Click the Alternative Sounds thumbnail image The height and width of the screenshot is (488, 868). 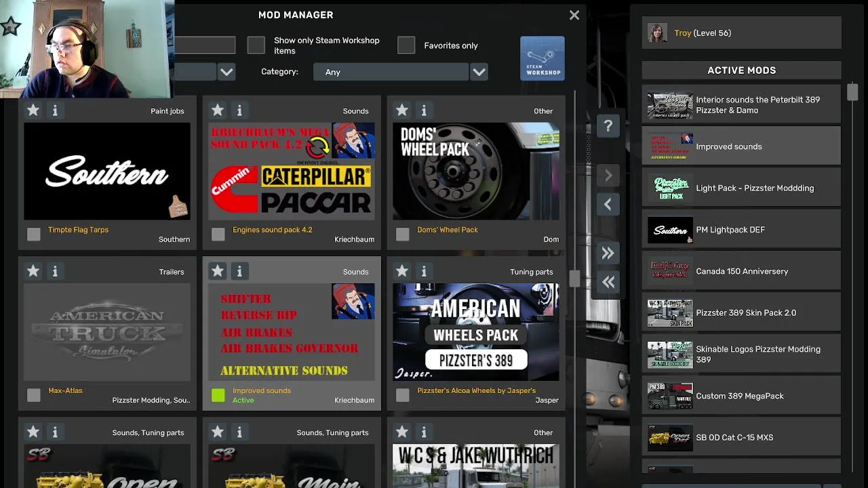(x=292, y=332)
